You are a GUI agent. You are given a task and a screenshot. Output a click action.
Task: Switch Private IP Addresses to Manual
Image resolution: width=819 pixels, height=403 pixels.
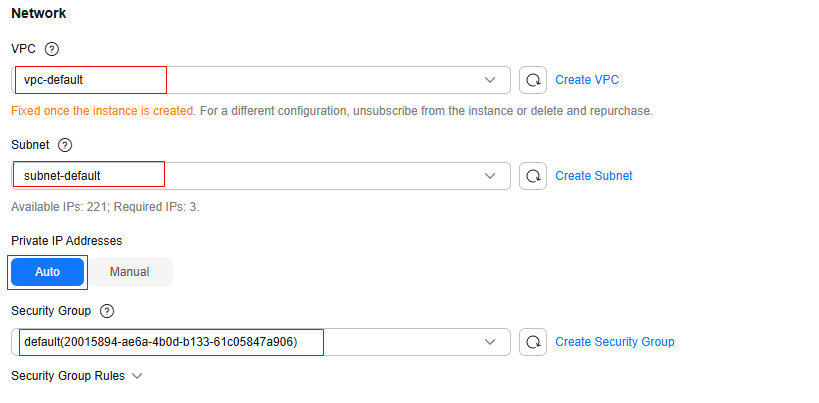point(130,272)
